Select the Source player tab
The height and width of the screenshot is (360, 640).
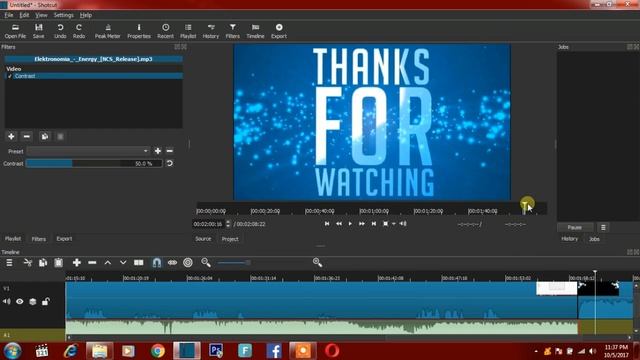tap(203, 239)
